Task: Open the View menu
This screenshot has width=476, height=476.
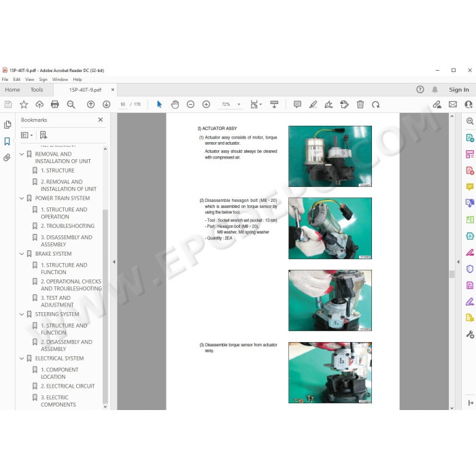Action: (29, 80)
